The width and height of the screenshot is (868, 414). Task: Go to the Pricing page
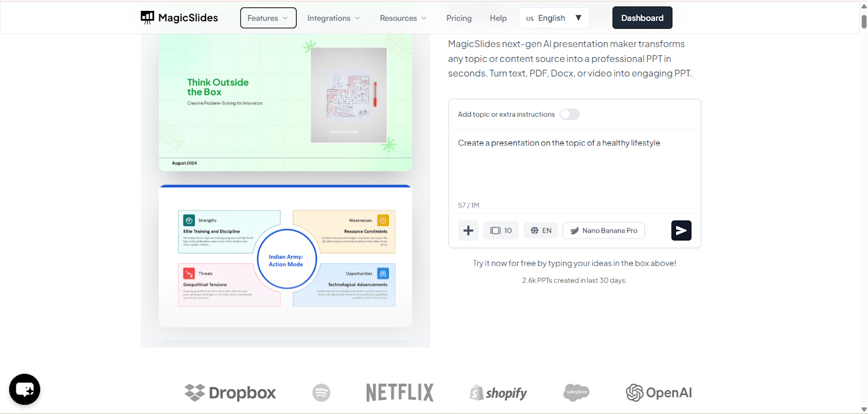click(459, 18)
